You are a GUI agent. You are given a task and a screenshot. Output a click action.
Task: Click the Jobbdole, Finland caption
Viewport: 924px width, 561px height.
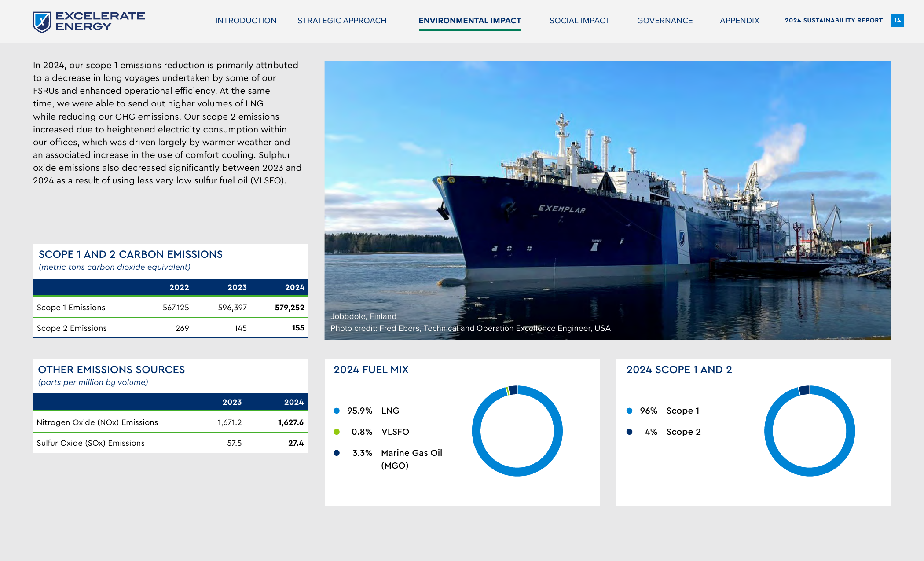[363, 316]
